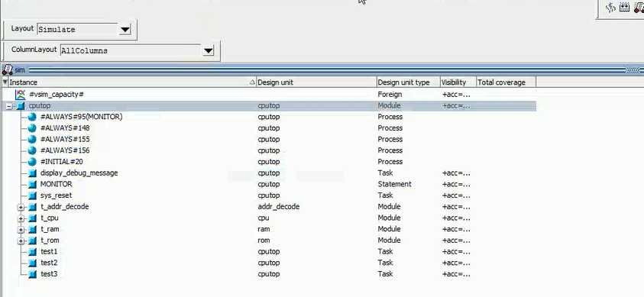Click the Process type cell for #INITIAL#20
The width and height of the screenshot is (644, 297).
(x=390, y=162)
